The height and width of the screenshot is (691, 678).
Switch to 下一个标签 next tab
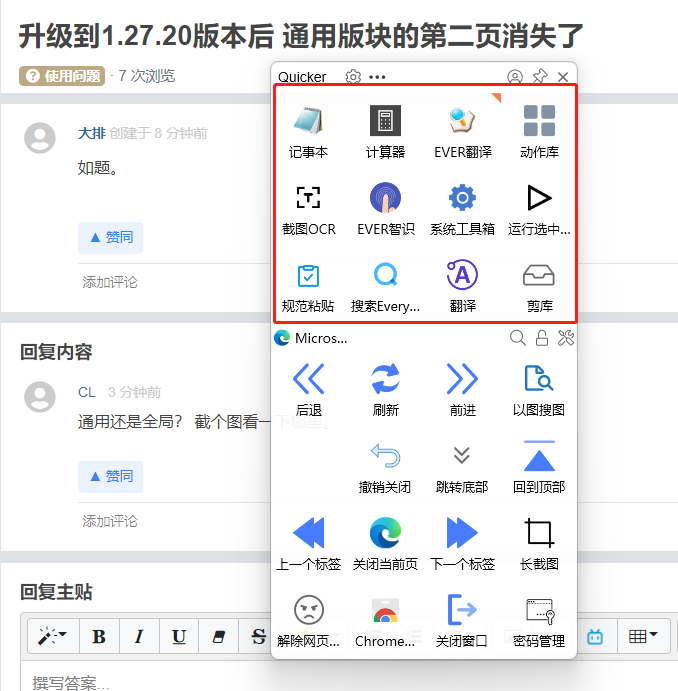[x=462, y=544]
